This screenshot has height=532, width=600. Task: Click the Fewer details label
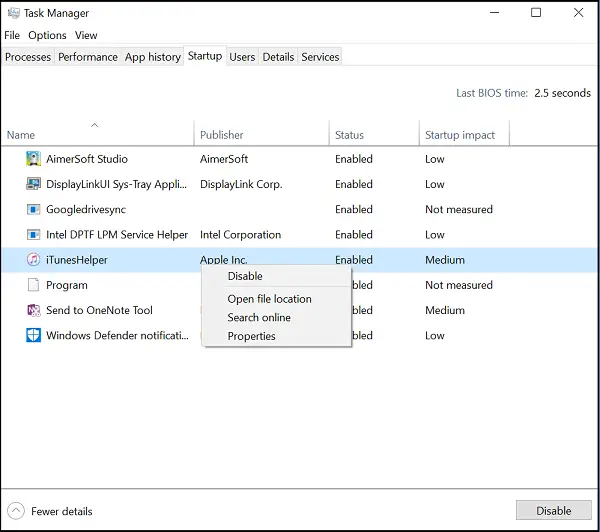click(x=62, y=511)
